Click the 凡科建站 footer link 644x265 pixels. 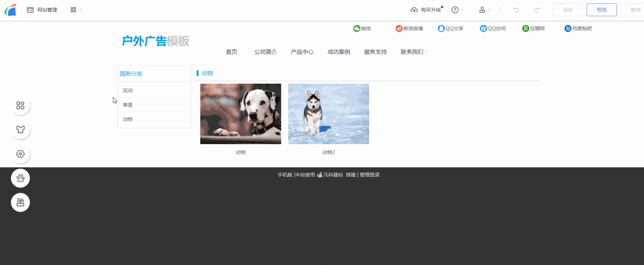[333, 175]
